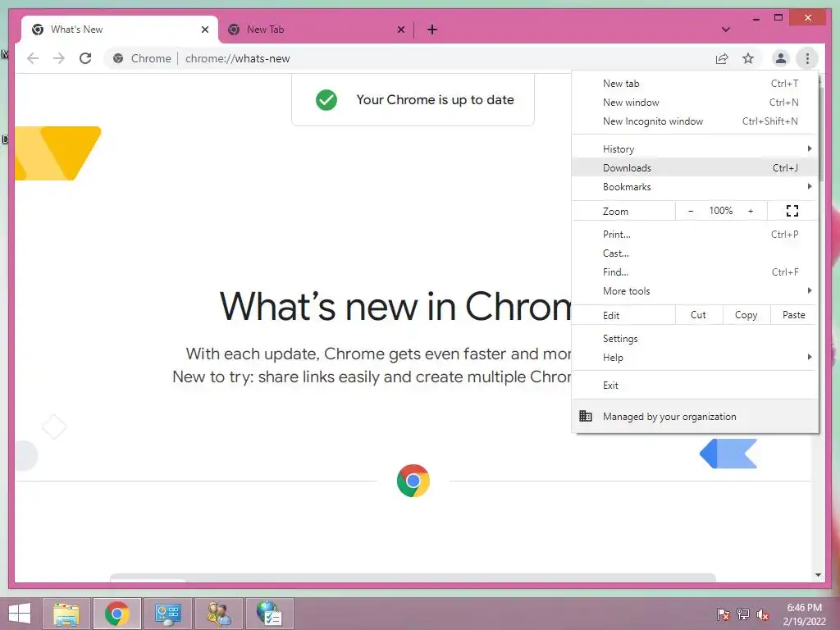Choose Exit from the menu
This screenshot has height=630, width=840.
click(x=695, y=386)
